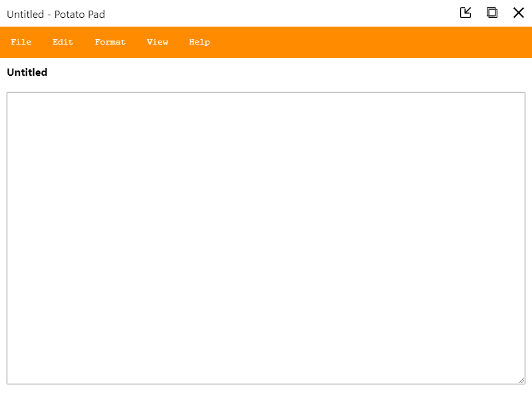The image size is (532, 399).
Task: Click the bold 'Untitled' document heading
Action: [27, 72]
